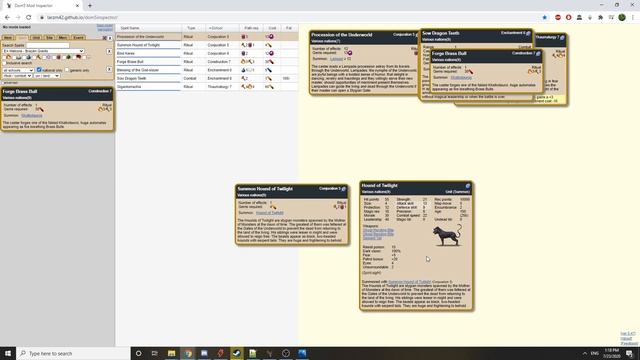Viewport: 640px width, 360px height.
Task: Reload the page with browser refresh icon
Action: click(x=29, y=18)
